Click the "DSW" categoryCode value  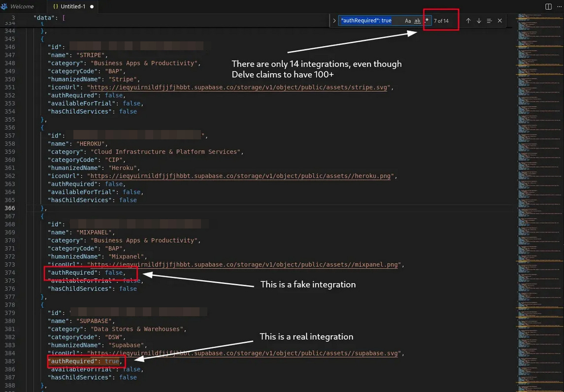(x=114, y=337)
